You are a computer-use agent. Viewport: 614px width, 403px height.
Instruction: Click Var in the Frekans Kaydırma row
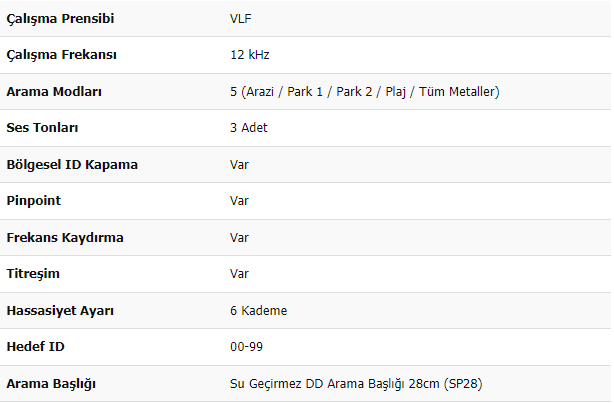pos(239,237)
